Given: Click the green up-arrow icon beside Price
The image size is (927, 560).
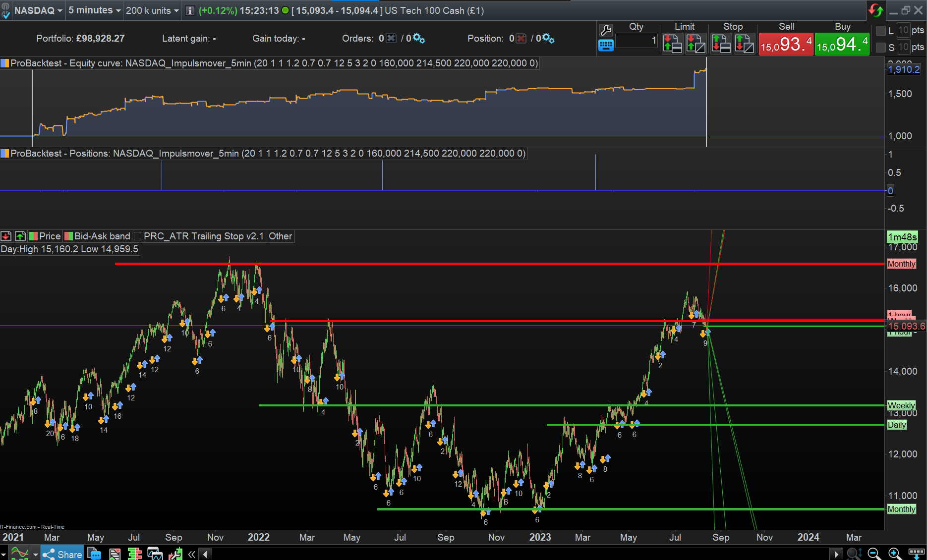Looking at the screenshot, I should [x=20, y=236].
